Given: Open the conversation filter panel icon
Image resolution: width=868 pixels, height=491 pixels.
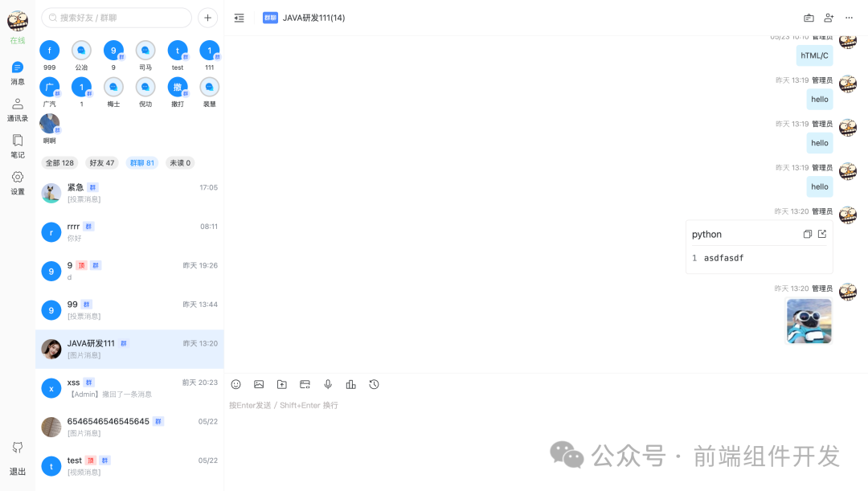Looking at the screenshot, I should (239, 17).
